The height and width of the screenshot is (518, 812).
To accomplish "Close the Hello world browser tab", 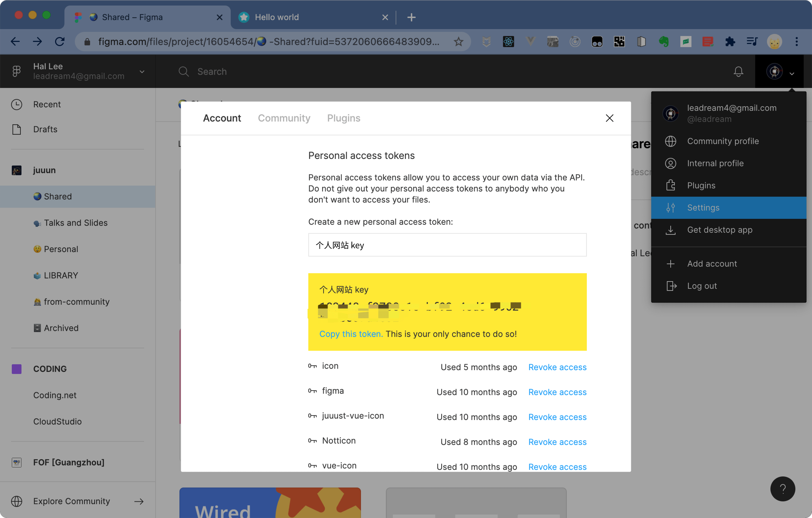I will click(385, 17).
